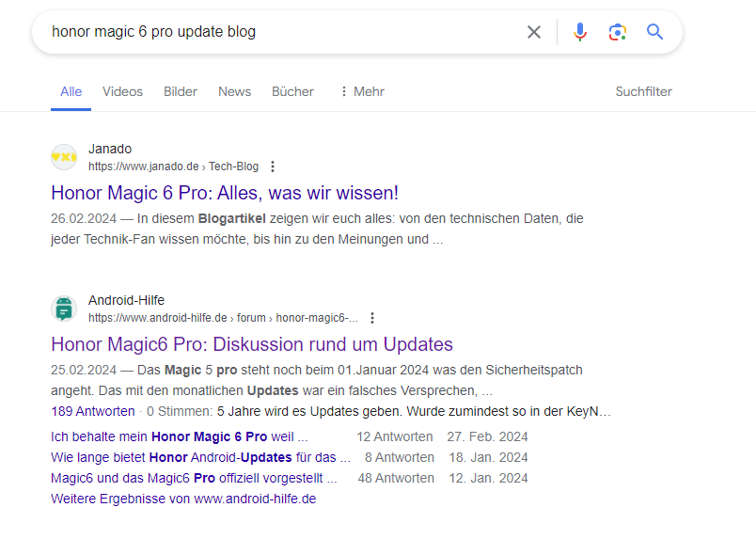Open 'Ich behalte mein Honor Magic 6 Pro weil' thread
Image resolution: width=756 pixels, height=539 pixels.
(179, 436)
